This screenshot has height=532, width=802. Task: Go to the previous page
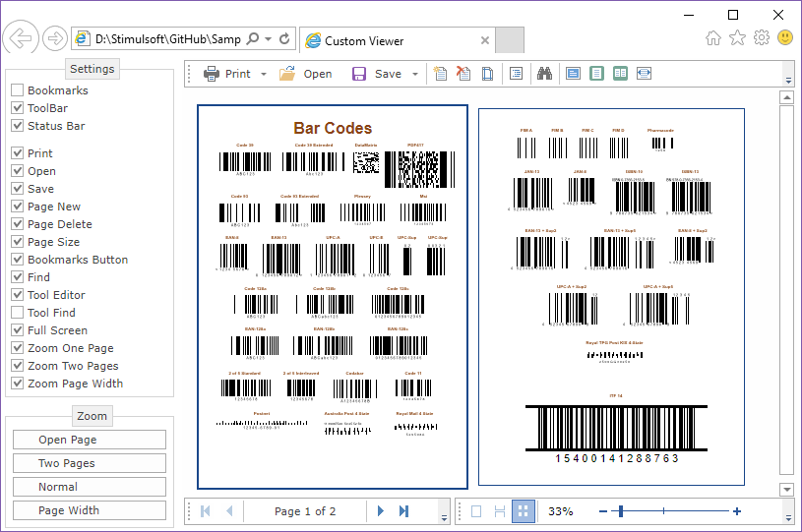pyautogui.click(x=229, y=511)
